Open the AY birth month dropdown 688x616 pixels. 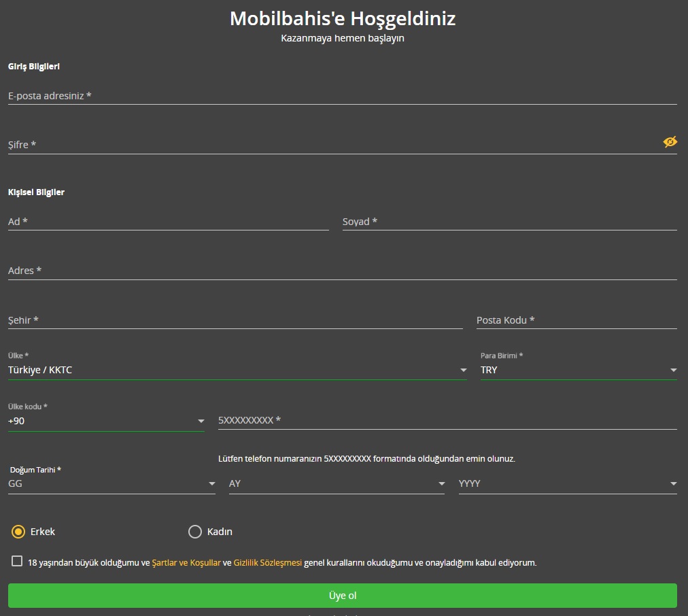[x=337, y=483]
